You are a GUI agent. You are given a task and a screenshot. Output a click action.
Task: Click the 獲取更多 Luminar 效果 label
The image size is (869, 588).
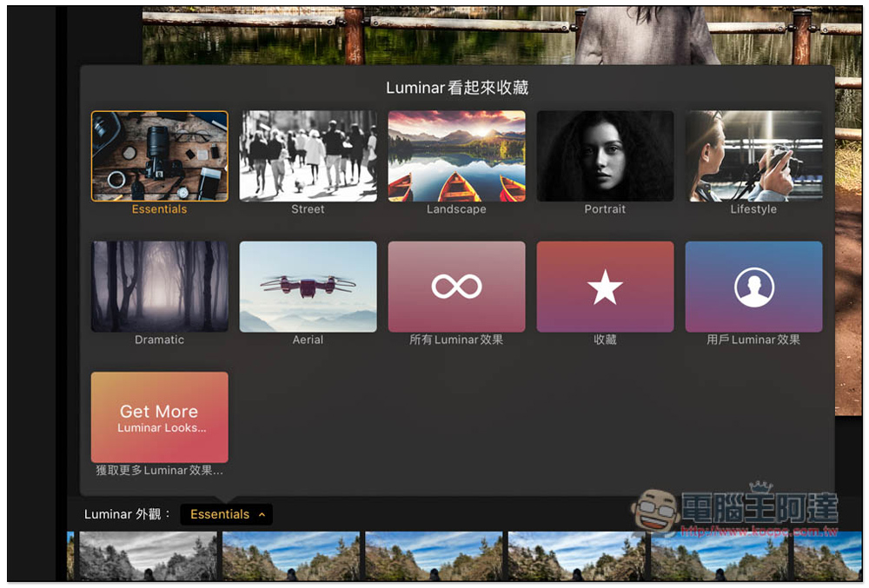click(160, 471)
